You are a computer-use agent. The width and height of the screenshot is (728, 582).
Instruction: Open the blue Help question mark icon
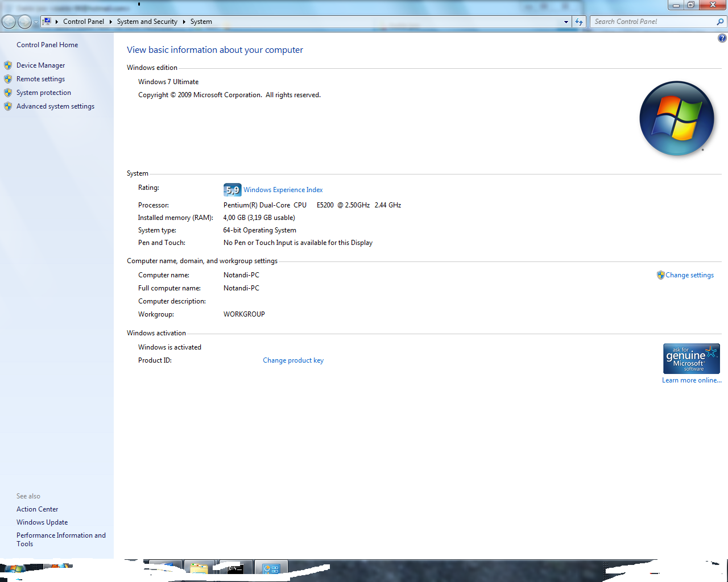722,38
